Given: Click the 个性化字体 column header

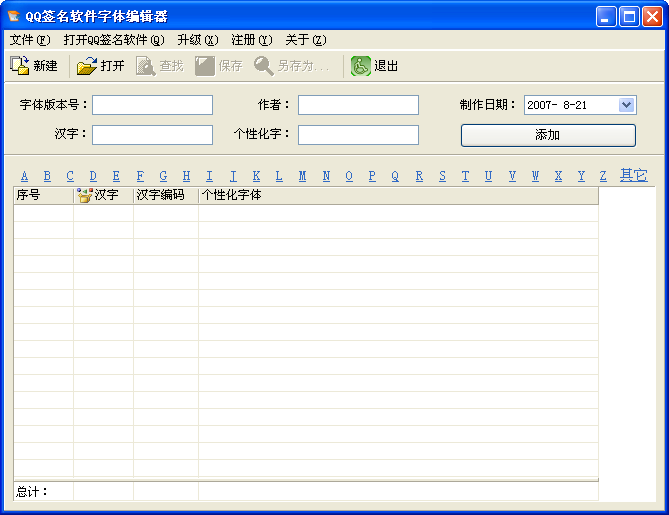Looking at the screenshot, I should (x=398, y=195).
